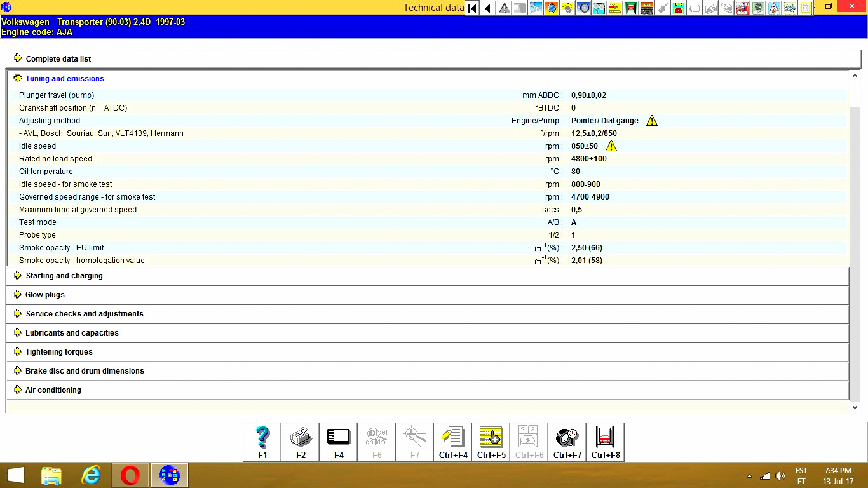
Task: Open the Opera browser from the taskbar
Action: (x=130, y=475)
